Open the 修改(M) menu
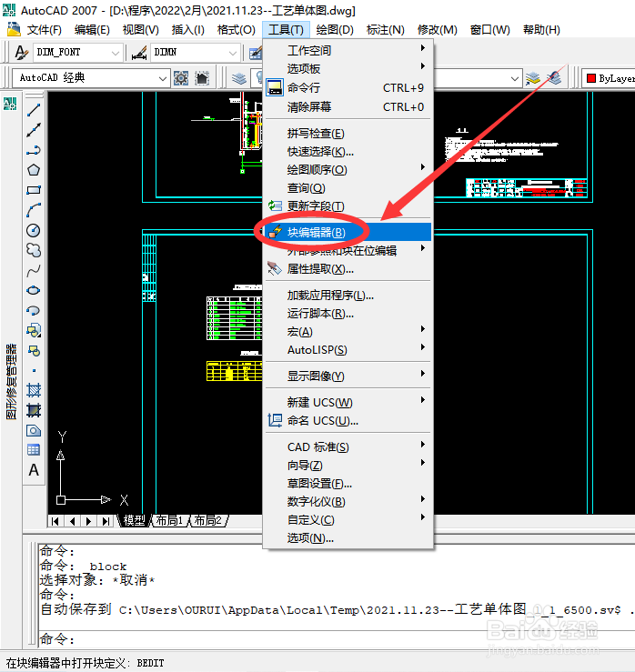 point(438,30)
